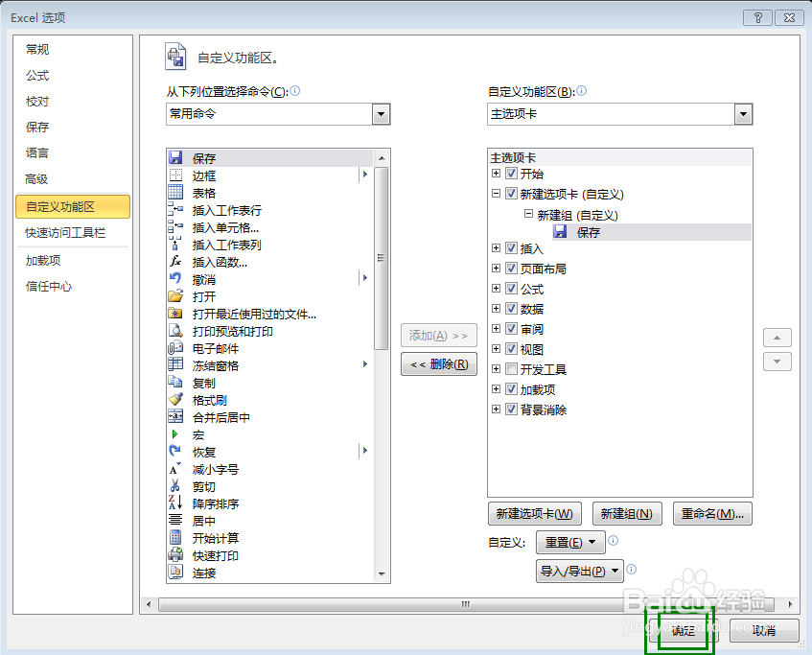Click the 打印预览和打印 icon
Image resolution: width=812 pixels, height=655 pixels.
click(175, 331)
